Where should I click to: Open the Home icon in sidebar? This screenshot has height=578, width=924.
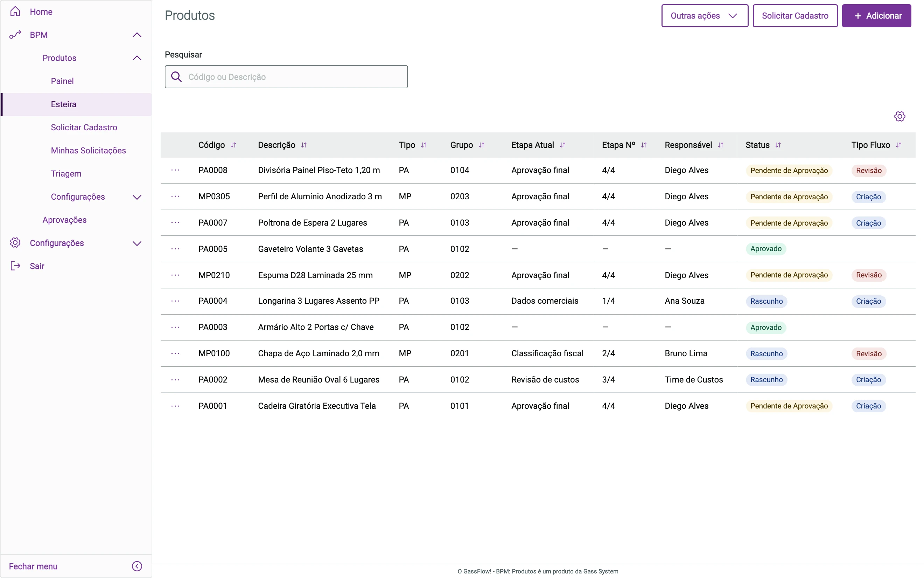15,12
